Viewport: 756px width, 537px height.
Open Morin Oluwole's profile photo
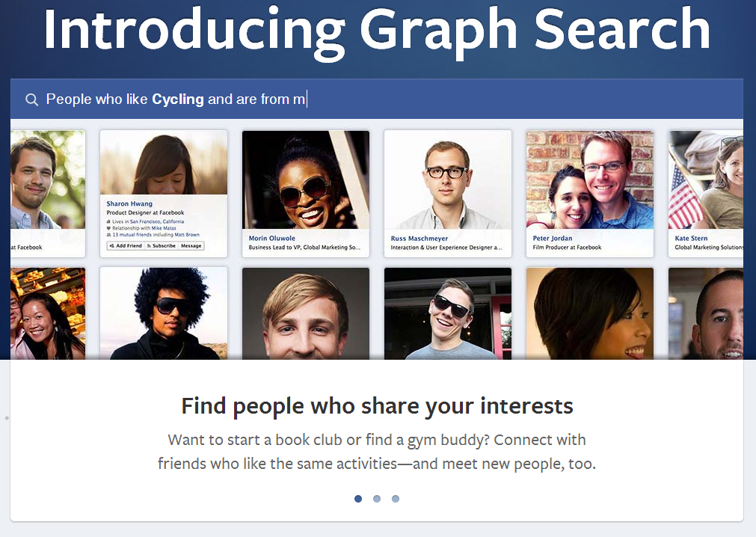point(306,179)
